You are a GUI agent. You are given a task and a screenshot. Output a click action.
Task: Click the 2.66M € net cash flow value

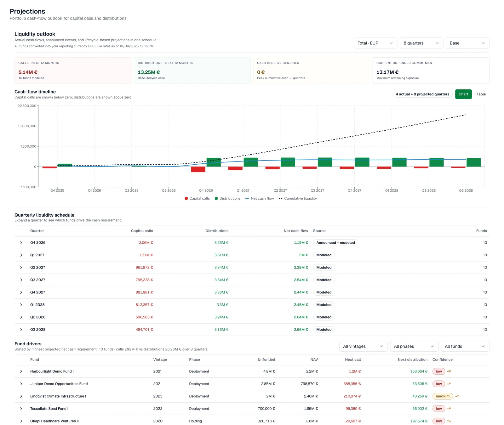click(x=301, y=330)
